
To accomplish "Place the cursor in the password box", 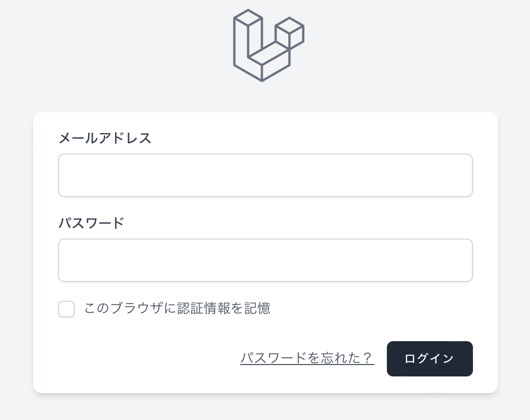I will [x=266, y=260].
